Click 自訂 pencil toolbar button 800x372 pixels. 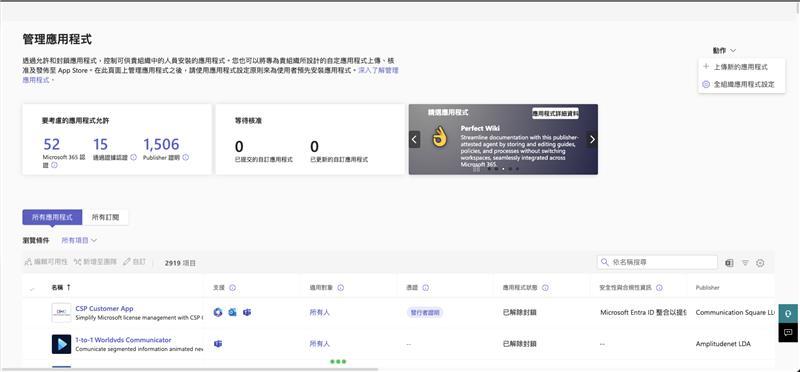135,262
